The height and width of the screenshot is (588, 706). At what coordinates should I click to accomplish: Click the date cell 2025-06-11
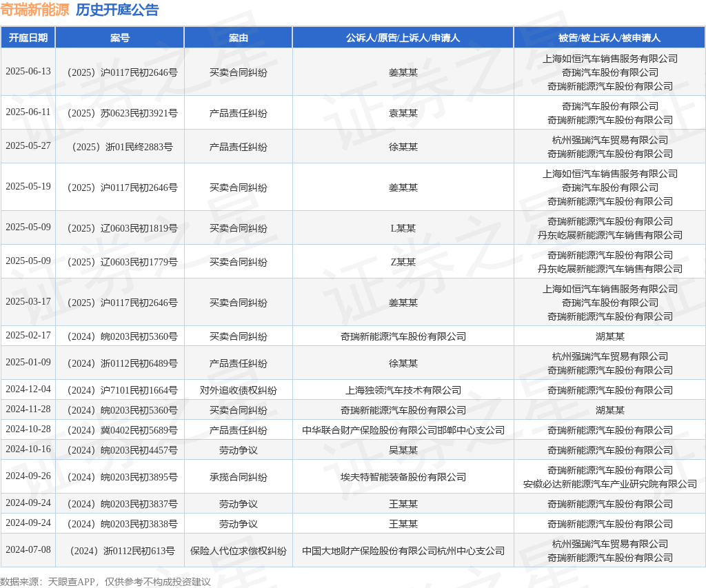[x=28, y=112]
